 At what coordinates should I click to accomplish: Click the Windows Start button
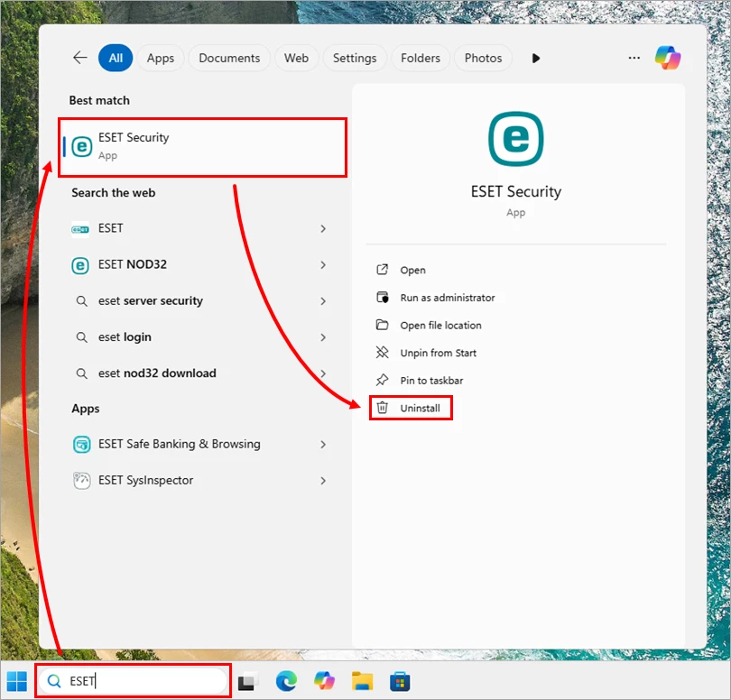17,680
